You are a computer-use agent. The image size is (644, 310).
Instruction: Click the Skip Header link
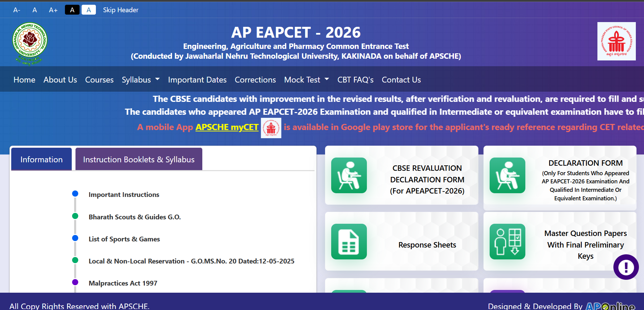click(x=121, y=10)
